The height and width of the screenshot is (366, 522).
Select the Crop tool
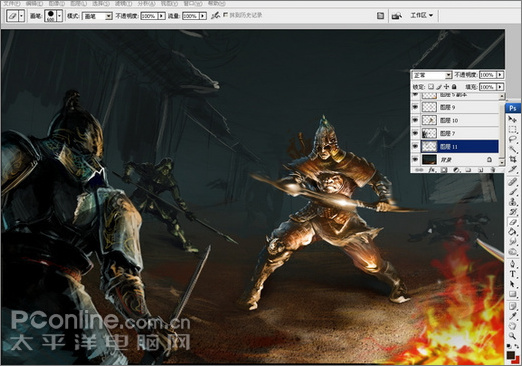pyautogui.click(x=512, y=160)
